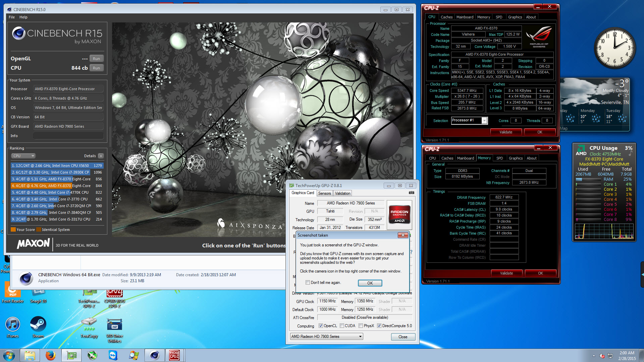This screenshot has height=362, width=644.
Task: Click the ranking Details arrow button
Action: [x=101, y=156]
